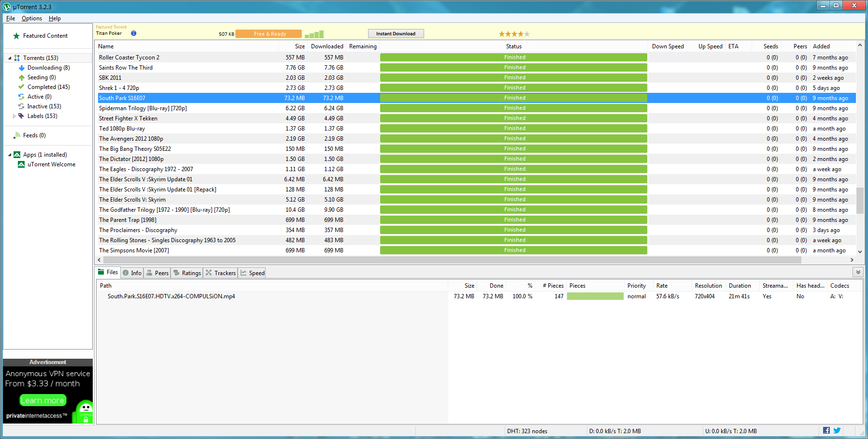Collapse the Apps tree node
Screen dimensions: 868x439
click(10, 155)
